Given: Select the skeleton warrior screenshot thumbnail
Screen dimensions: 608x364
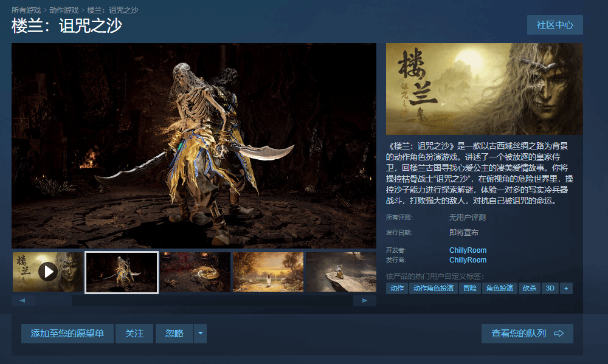Looking at the screenshot, I should click(x=122, y=272).
